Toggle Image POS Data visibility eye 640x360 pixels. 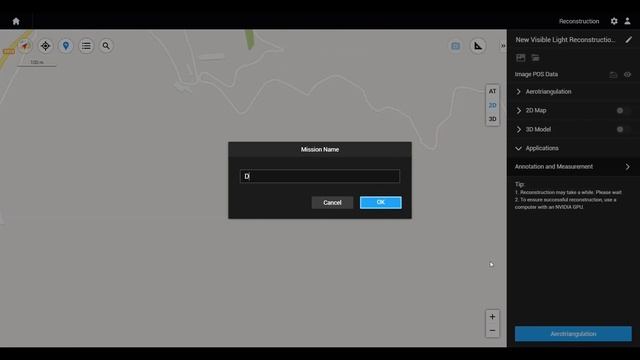(x=627, y=75)
